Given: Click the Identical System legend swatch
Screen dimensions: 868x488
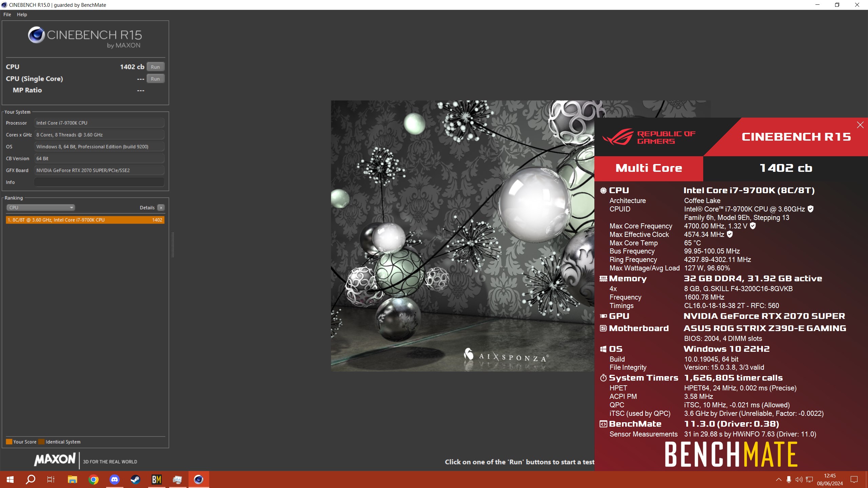Looking at the screenshot, I should (41, 442).
